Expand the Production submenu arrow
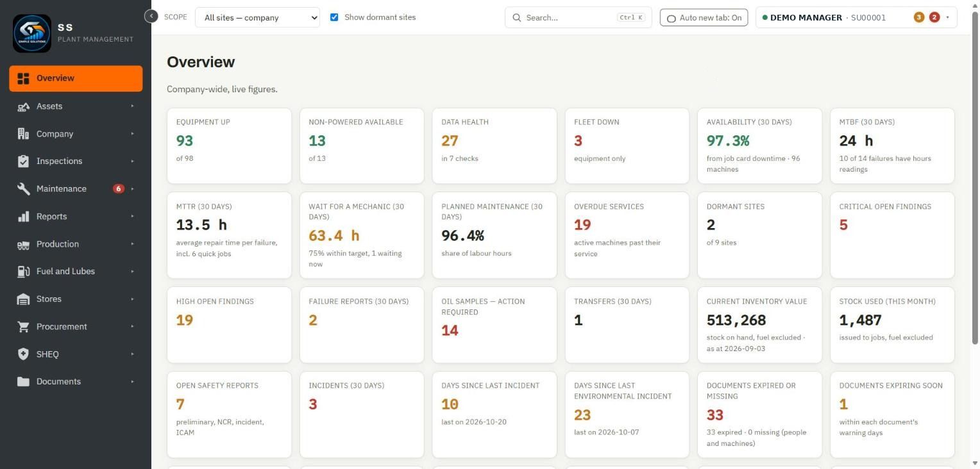This screenshot has height=469, width=980. click(x=133, y=244)
